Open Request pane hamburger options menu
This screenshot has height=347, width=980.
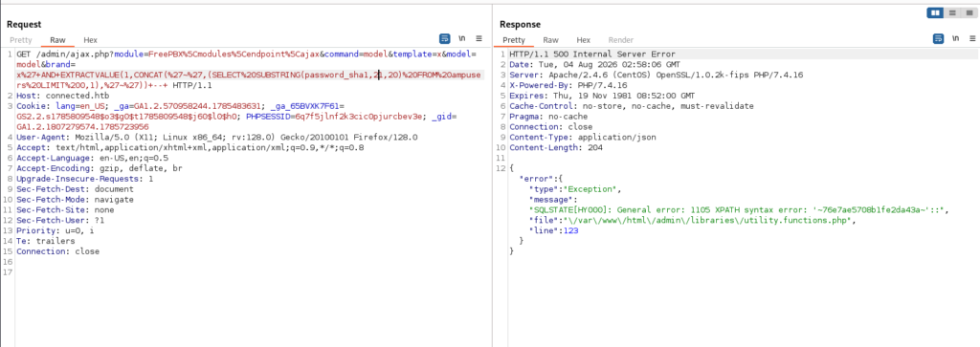pyautogui.click(x=479, y=38)
